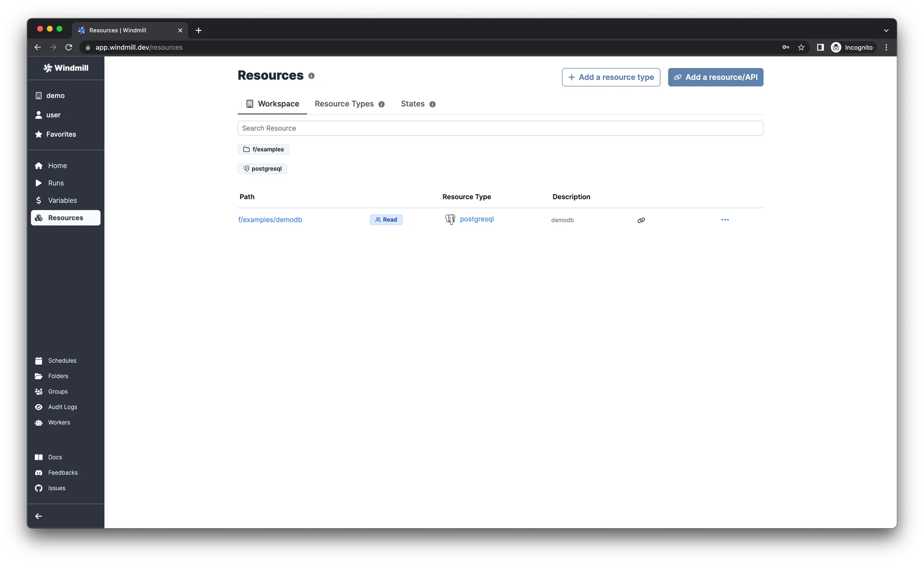The image size is (924, 564).
Task: Switch to the Resource Types tab
Action: tap(344, 104)
